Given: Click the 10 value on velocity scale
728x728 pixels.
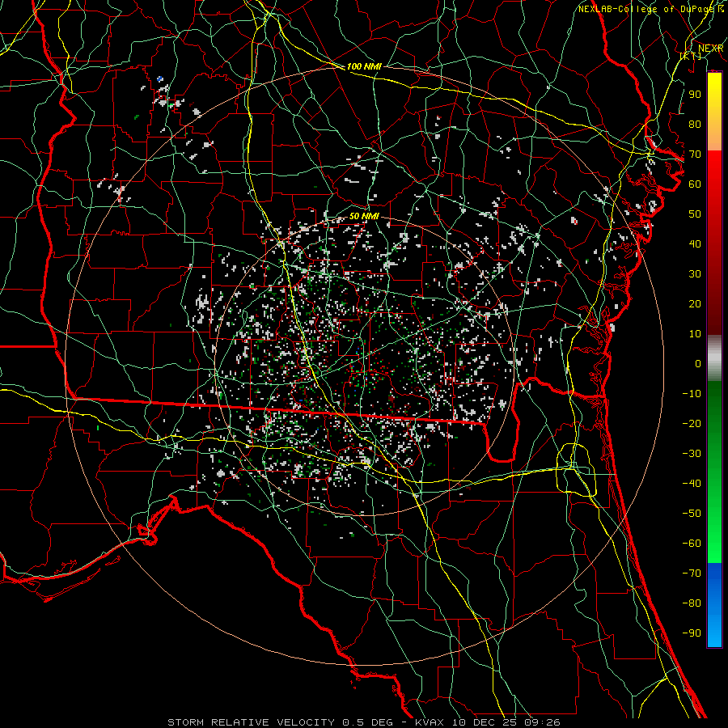Looking at the screenshot, I should (x=695, y=334).
